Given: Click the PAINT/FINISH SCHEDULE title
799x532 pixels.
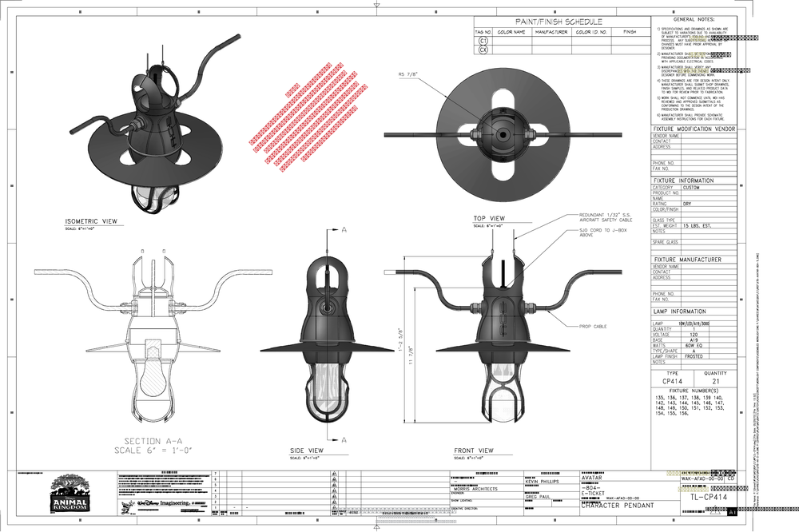Looking at the screenshot, I should [x=559, y=22].
